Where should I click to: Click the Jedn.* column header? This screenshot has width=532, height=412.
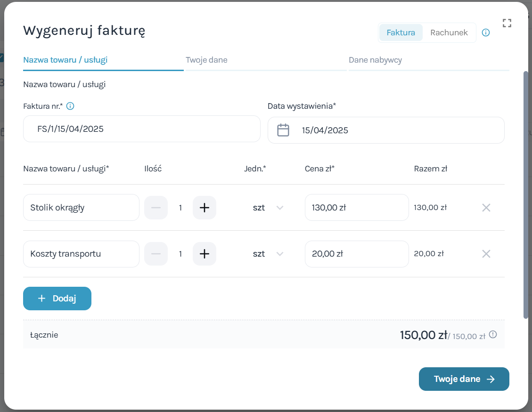coord(255,169)
